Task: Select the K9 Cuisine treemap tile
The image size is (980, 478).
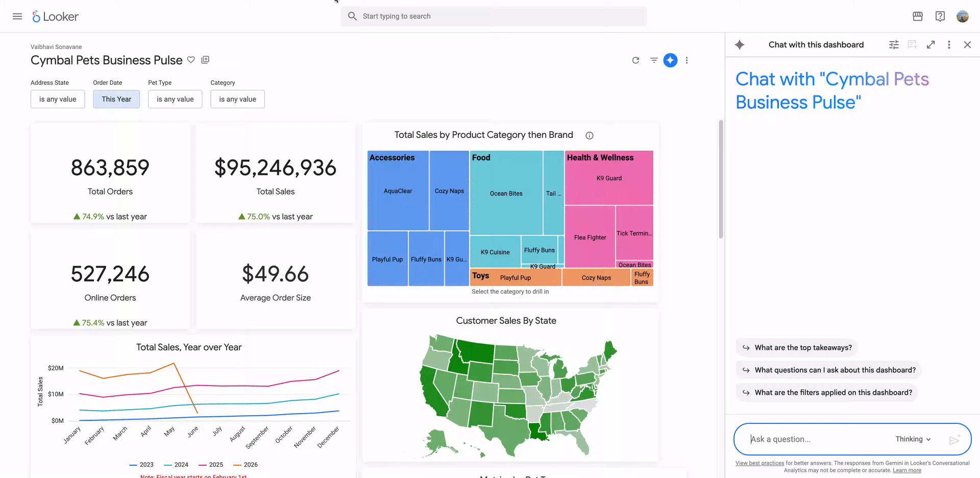Action: [495, 252]
